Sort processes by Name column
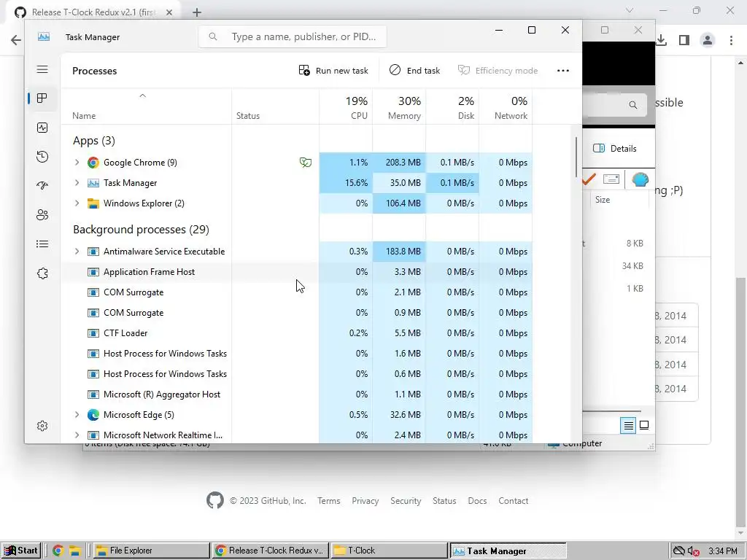747x560 pixels. [x=146, y=106]
